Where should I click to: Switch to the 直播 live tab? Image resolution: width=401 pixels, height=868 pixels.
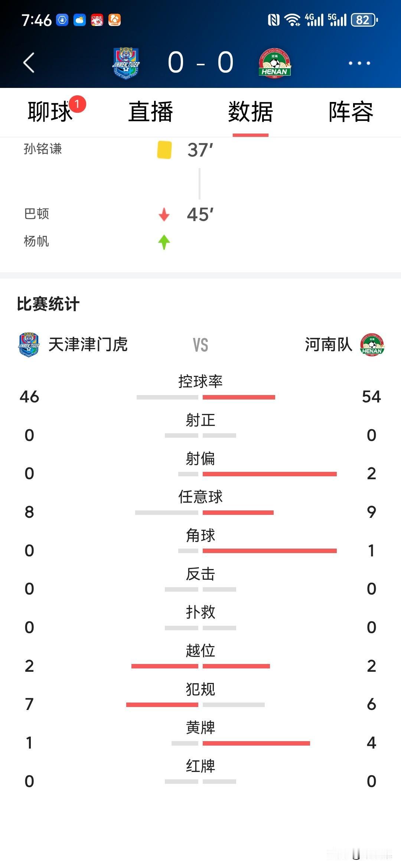(150, 112)
